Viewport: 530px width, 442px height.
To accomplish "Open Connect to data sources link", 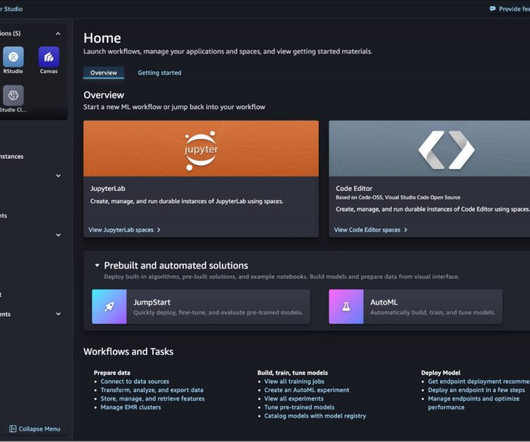I will (135, 381).
